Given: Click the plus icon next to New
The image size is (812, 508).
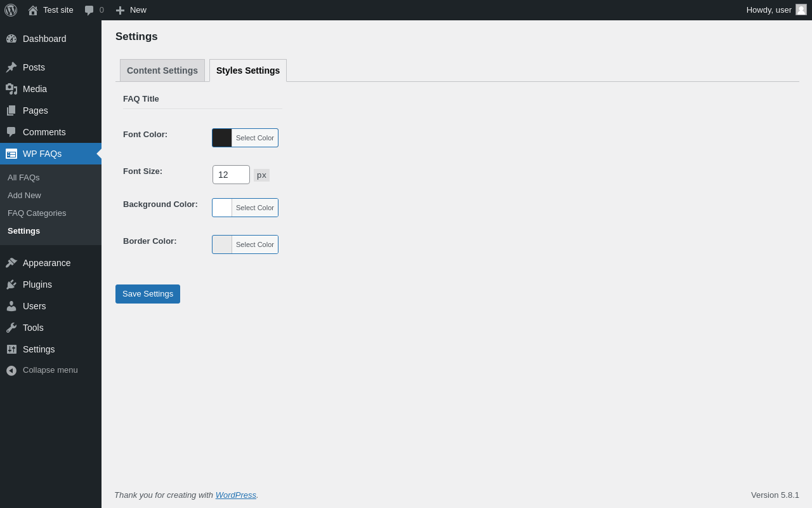Looking at the screenshot, I should point(120,10).
